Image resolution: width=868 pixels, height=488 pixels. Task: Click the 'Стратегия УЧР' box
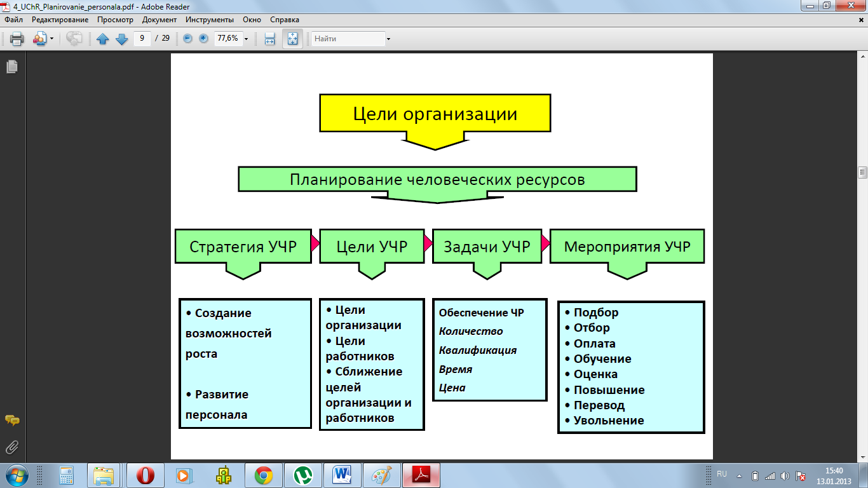[x=243, y=247]
